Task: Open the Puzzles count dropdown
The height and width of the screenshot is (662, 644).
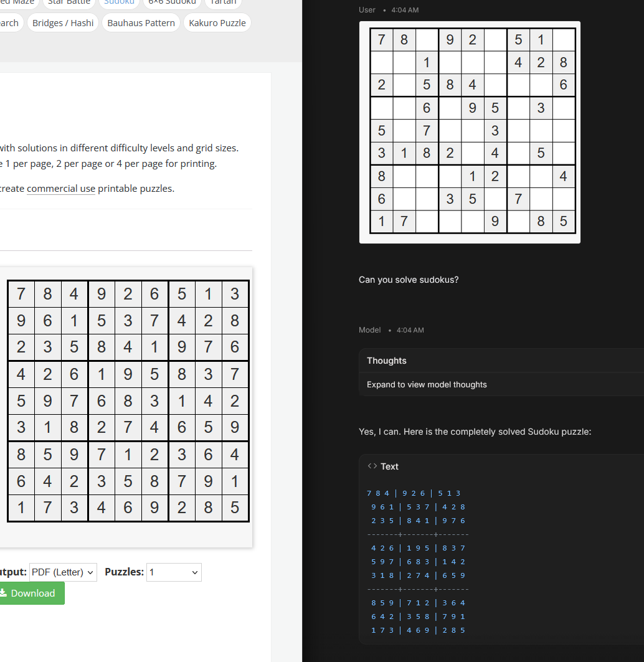Action: point(174,572)
